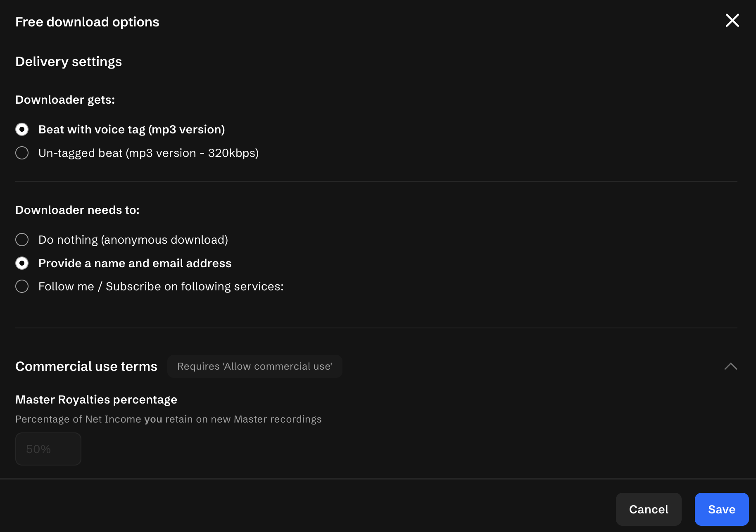Screen dimensions: 756x532
Task: Click the 'Follow me / Subscribe' label text
Action: 161,286
